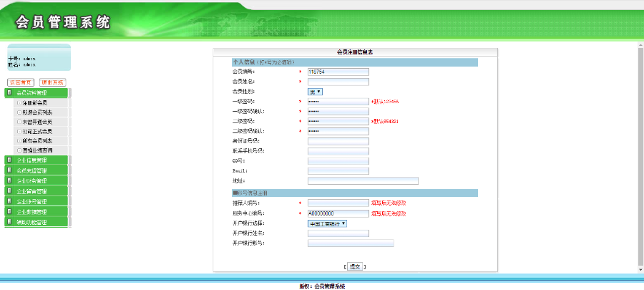
Task: Click the 会员管理系统 header title
Action: [63, 22]
